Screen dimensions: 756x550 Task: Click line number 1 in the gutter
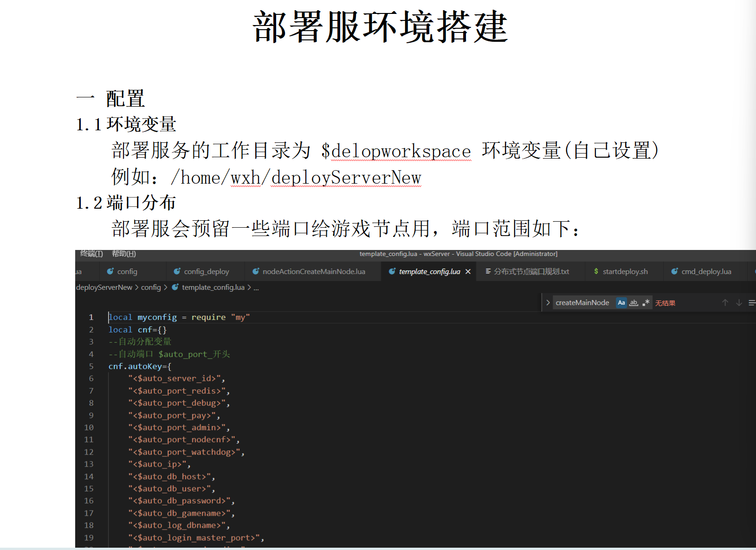point(91,317)
